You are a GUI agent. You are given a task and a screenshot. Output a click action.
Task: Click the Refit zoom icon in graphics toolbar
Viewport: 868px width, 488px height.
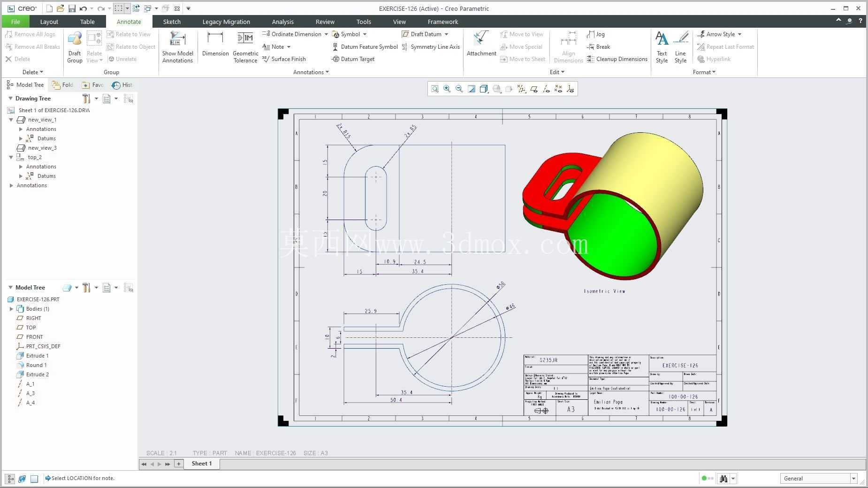tap(435, 89)
